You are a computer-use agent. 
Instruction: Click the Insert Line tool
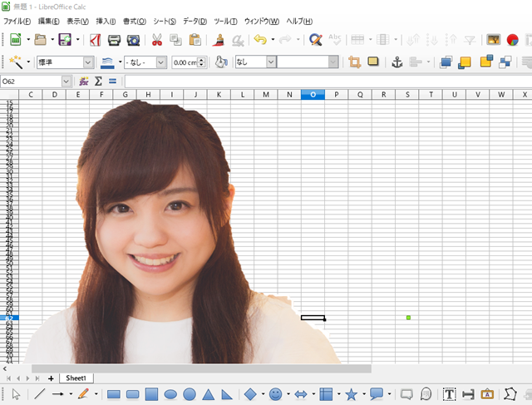tap(39, 394)
